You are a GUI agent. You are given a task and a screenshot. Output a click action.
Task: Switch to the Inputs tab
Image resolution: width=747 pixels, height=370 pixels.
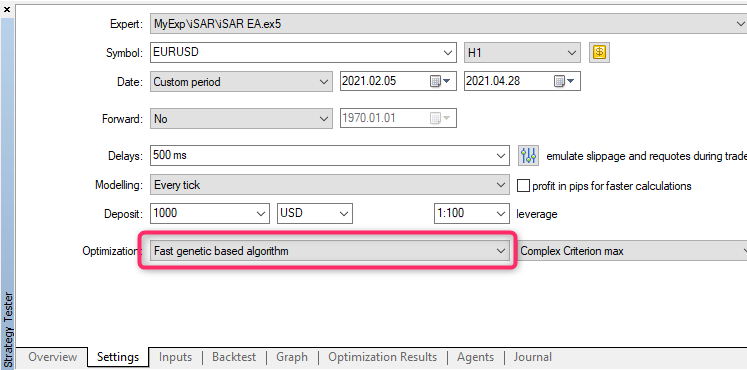tap(175, 357)
